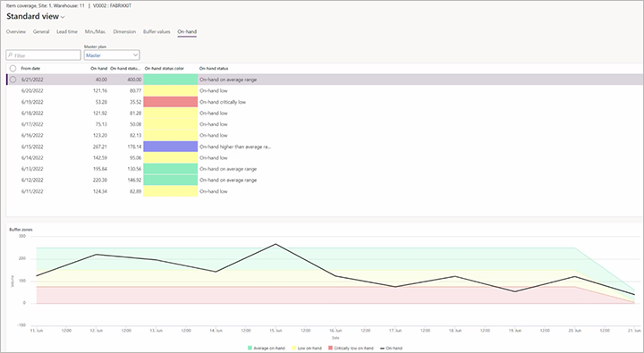Click the status value 400.00

pyautogui.click(x=134, y=80)
